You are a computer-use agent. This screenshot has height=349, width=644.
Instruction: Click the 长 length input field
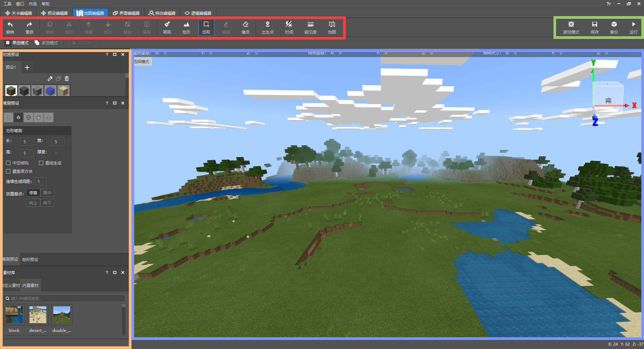click(x=27, y=142)
